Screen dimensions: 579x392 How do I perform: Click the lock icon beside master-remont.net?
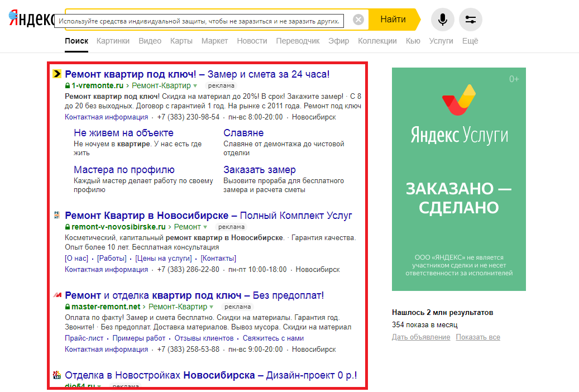(x=68, y=307)
